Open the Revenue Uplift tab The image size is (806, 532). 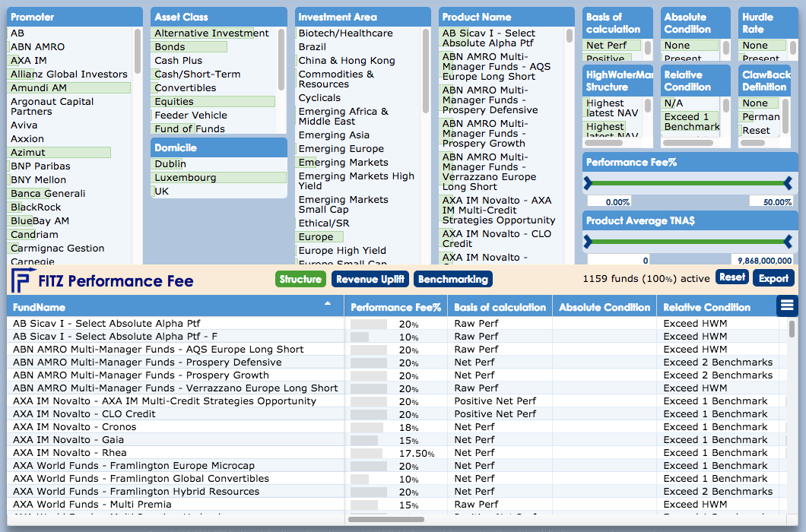coord(370,279)
